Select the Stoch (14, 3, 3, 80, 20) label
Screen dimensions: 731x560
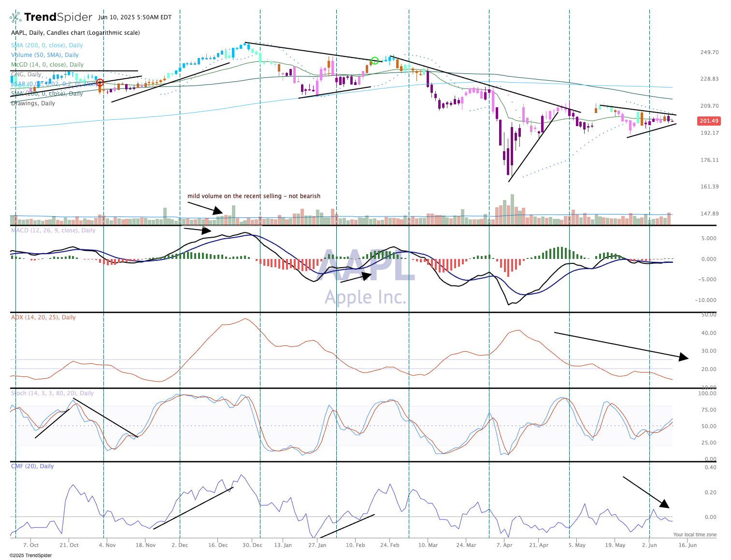(x=52, y=393)
